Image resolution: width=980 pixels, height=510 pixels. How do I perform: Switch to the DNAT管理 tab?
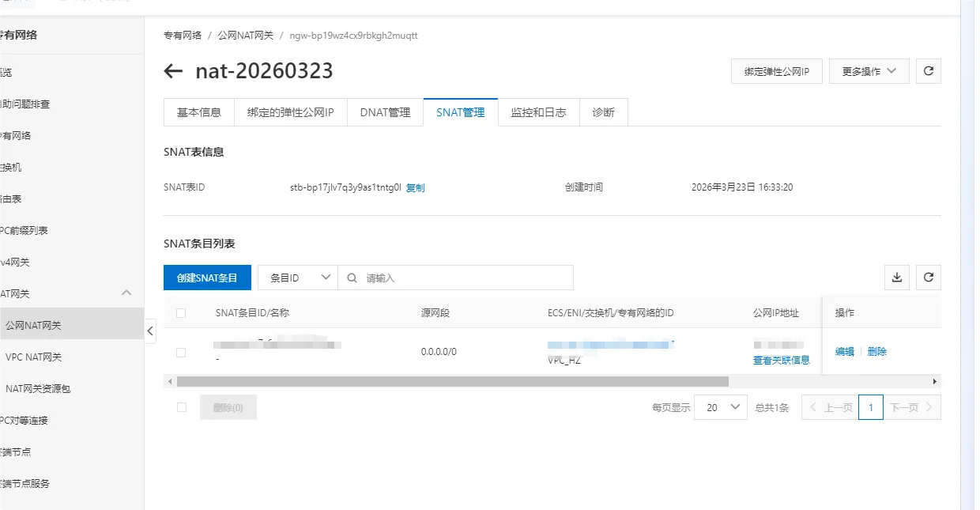(x=385, y=112)
